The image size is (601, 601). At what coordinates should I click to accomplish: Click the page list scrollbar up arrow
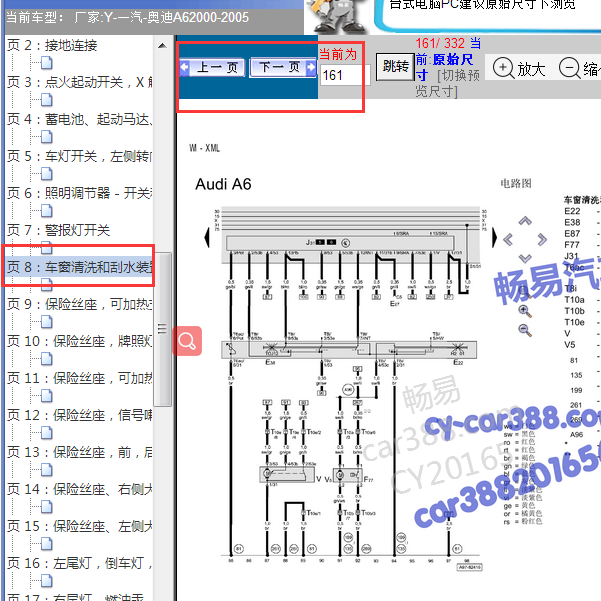pos(162,46)
